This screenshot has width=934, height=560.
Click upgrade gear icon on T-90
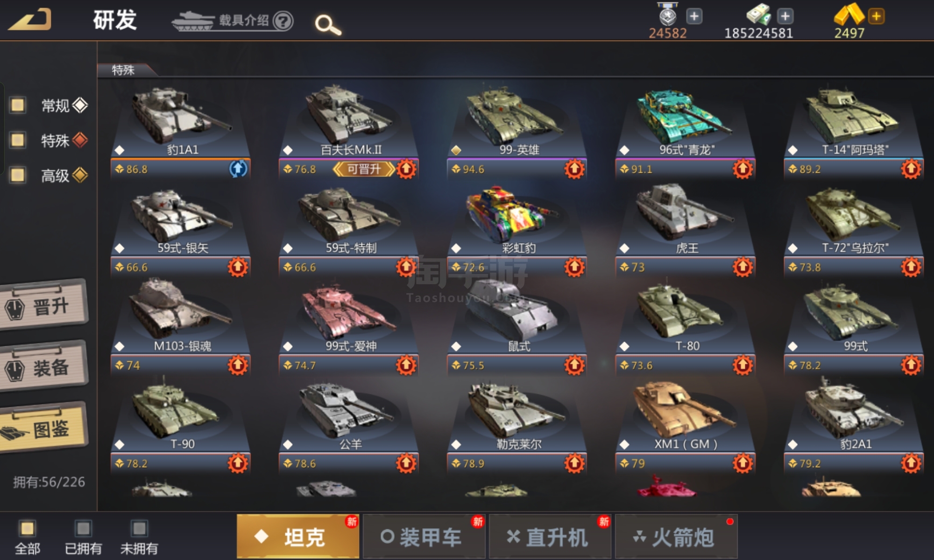point(238,463)
